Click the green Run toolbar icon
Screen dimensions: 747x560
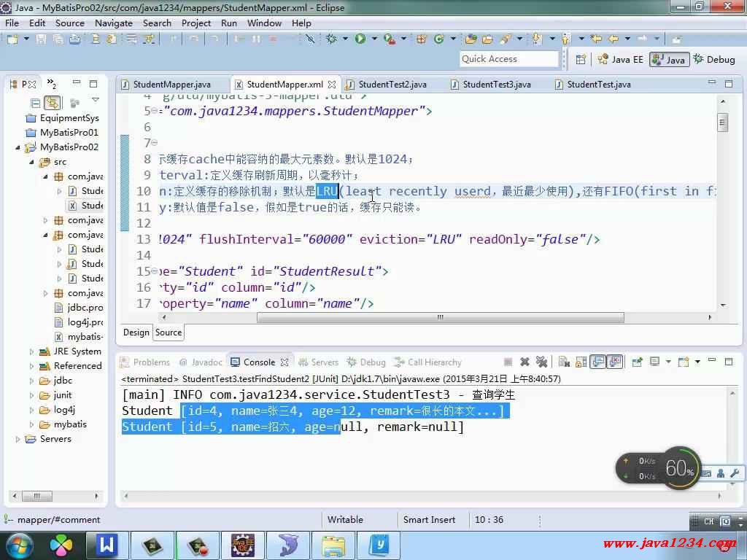coord(360,39)
